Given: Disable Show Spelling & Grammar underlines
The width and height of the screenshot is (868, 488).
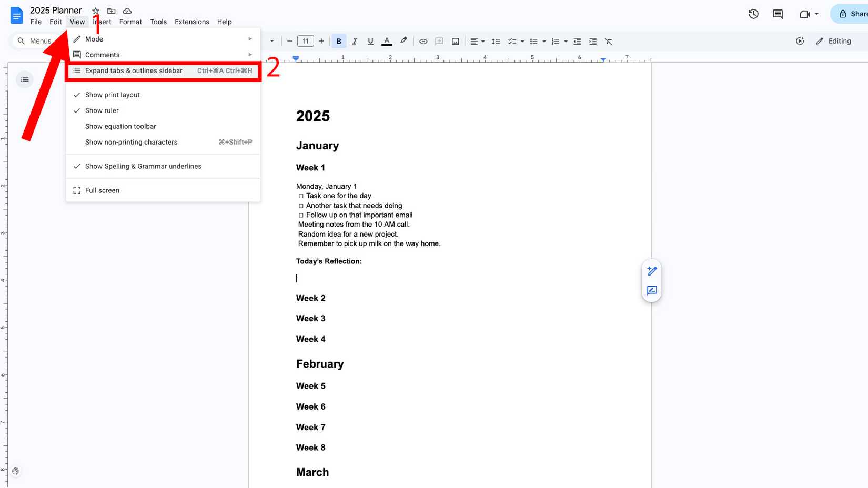Looking at the screenshot, I should click(x=143, y=166).
